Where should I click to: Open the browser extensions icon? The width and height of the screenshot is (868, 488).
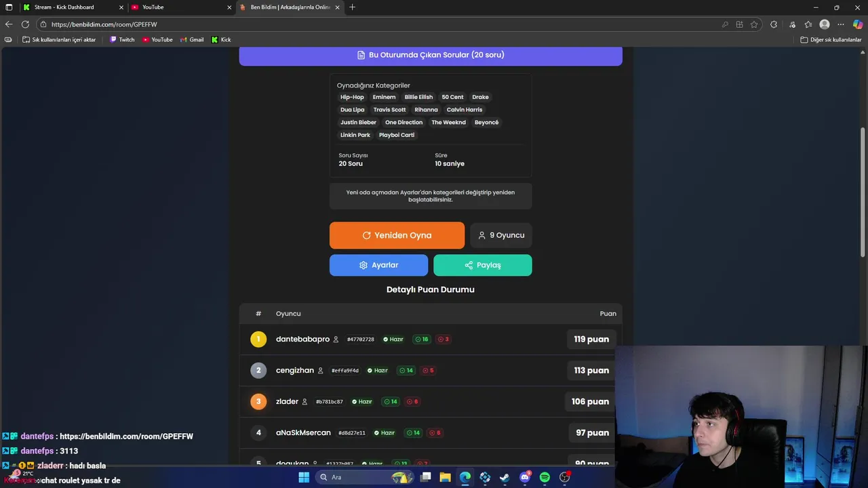coord(774,24)
